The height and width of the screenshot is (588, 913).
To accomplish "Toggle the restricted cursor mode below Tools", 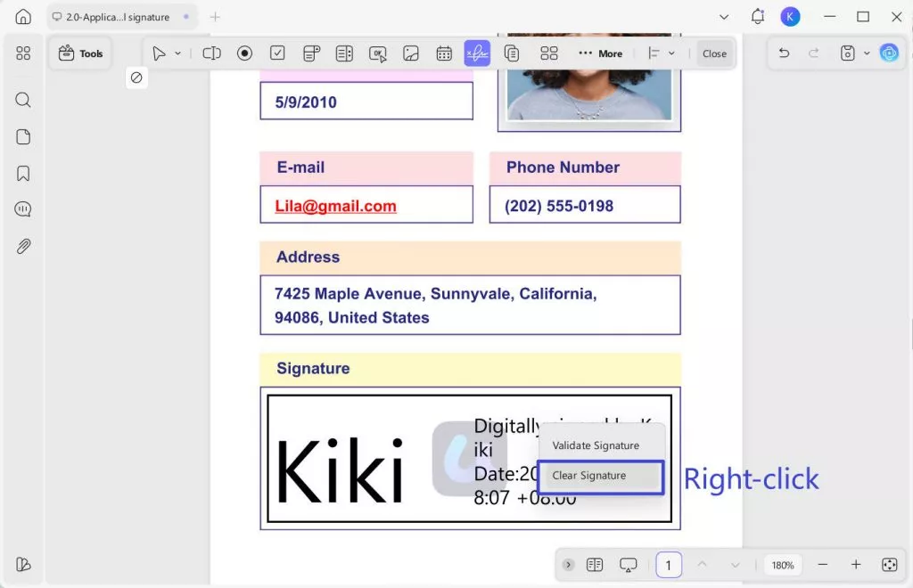I will tap(136, 78).
